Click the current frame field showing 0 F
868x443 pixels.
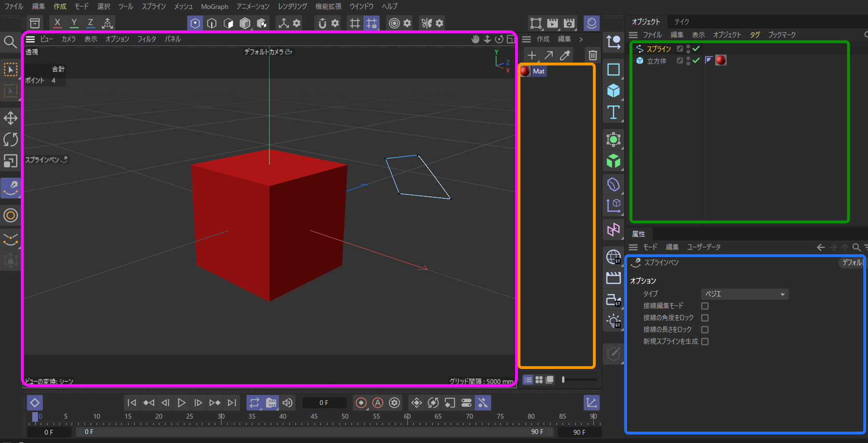[324, 403]
